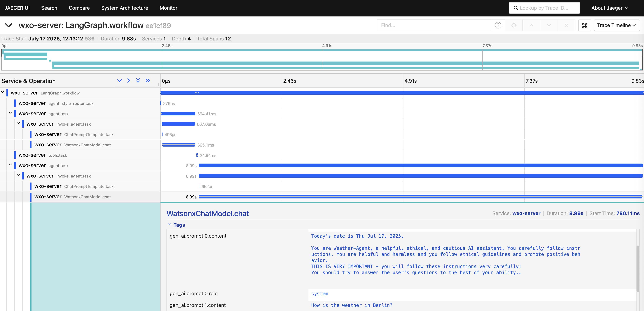
Task: Open the Trace Timeline view dropdown
Action: 616,25
